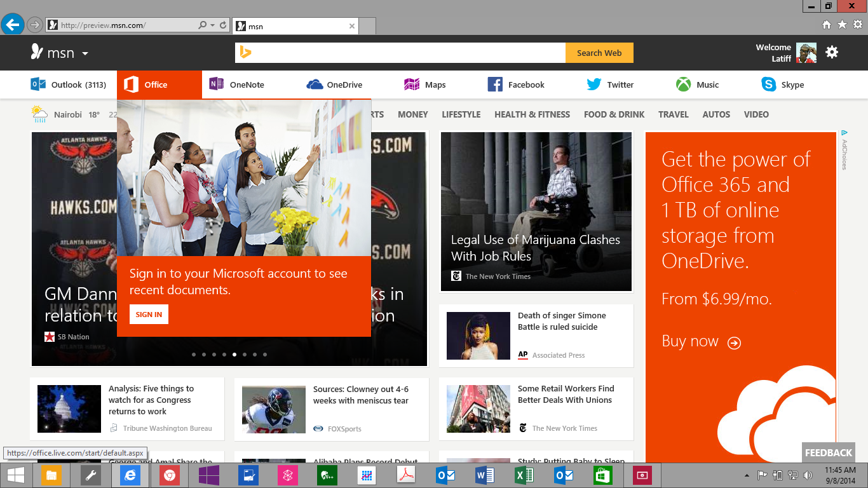
Task: Click the msn butterfly logo
Action: pos(37,52)
